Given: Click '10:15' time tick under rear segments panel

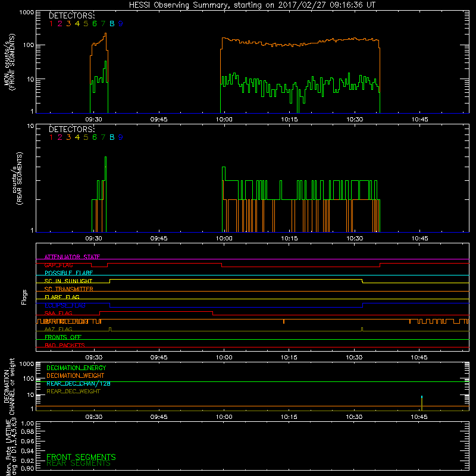Looking at the screenshot, I should click(x=289, y=239).
